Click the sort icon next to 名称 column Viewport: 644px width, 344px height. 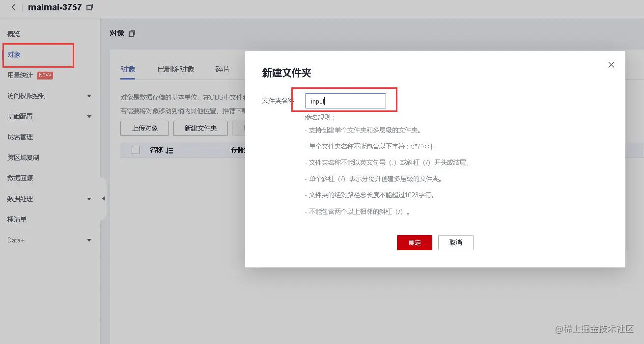pos(169,151)
